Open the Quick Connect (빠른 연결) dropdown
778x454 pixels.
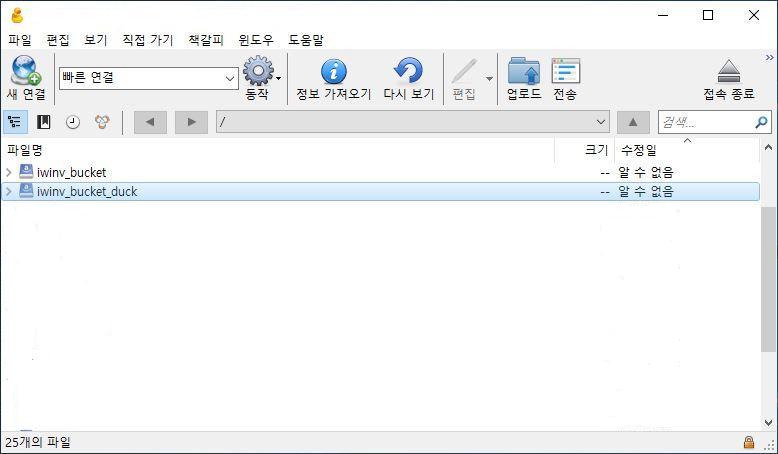230,78
